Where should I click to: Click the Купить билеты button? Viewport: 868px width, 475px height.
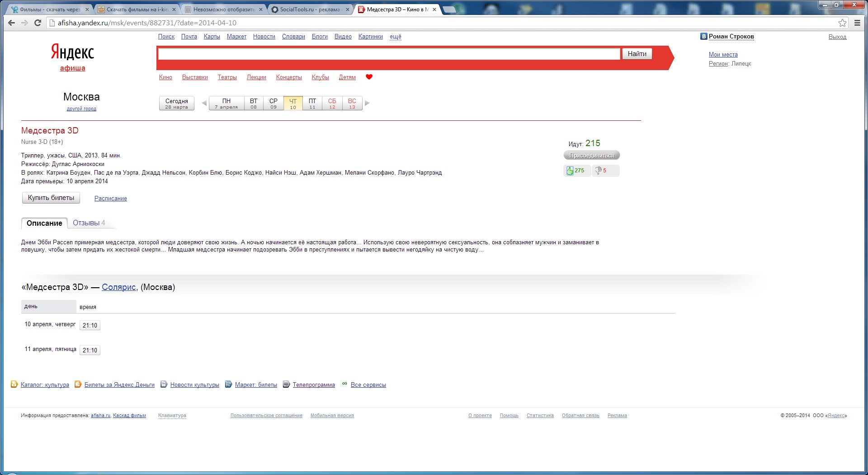pyautogui.click(x=51, y=198)
